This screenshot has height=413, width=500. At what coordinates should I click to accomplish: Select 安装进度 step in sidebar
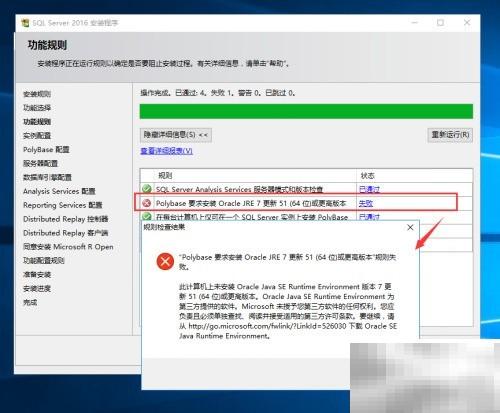tap(37, 289)
